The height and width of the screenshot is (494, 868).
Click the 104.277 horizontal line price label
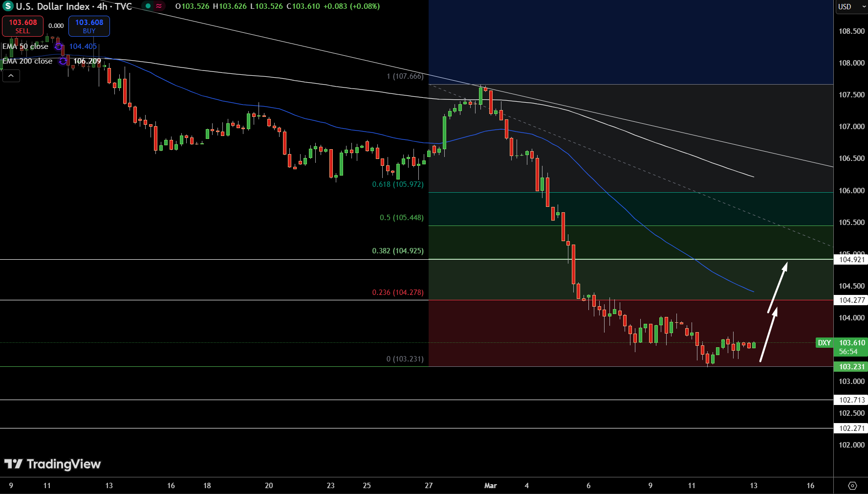tap(852, 300)
